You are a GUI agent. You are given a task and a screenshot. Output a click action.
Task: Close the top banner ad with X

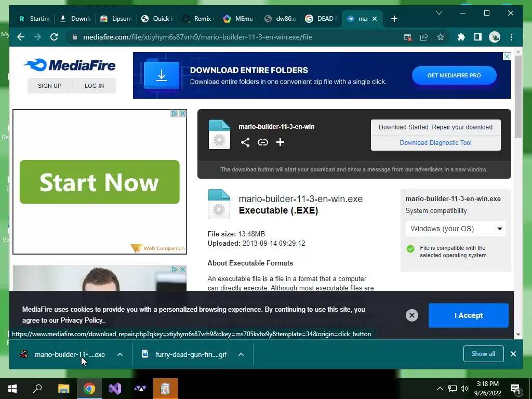coord(507,56)
